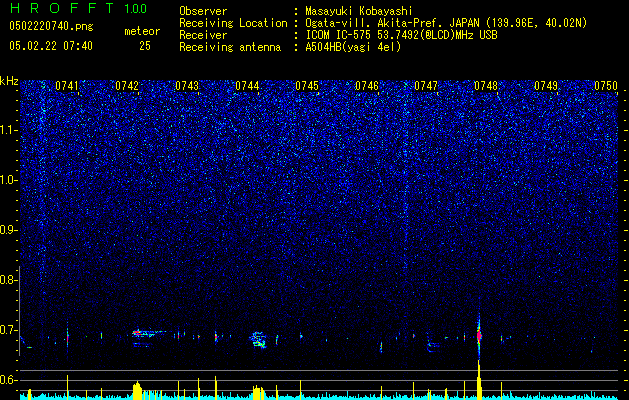Click the 0746 time marker
629x400 pixels.
pyautogui.click(x=367, y=86)
